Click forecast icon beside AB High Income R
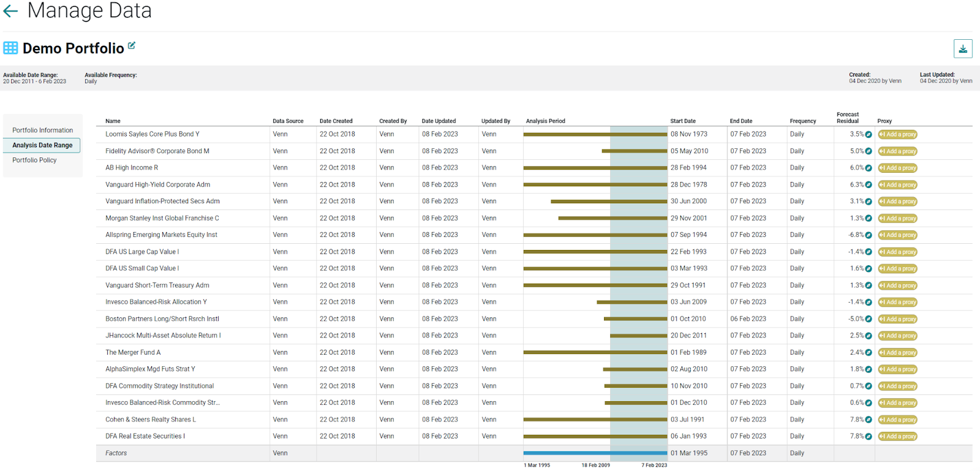 click(x=869, y=168)
